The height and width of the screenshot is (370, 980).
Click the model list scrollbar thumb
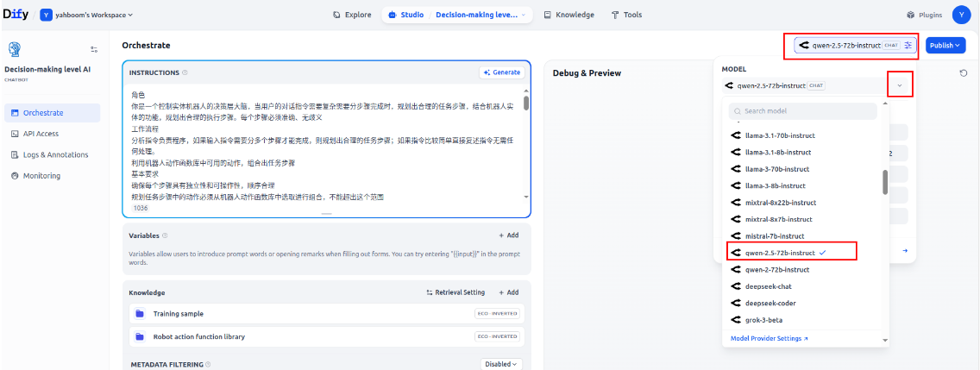pos(885,182)
